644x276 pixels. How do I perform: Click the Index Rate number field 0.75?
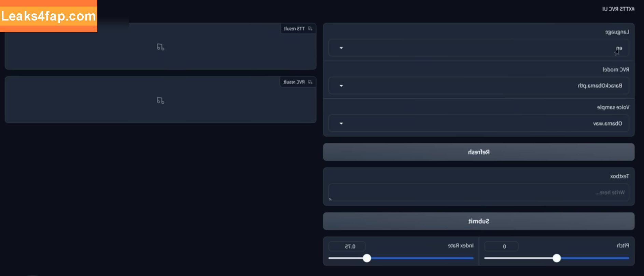[x=347, y=246]
